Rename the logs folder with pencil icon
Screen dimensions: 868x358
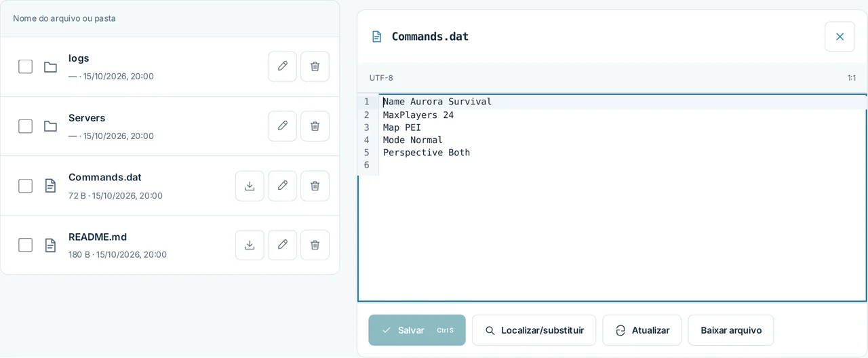pyautogui.click(x=282, y=66)
